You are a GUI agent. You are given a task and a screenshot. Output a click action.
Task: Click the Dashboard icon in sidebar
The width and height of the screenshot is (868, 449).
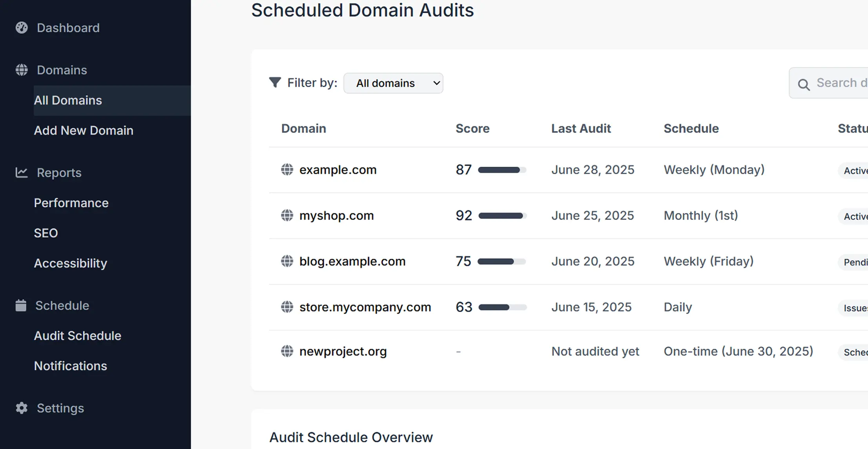[x=21, y=27]
